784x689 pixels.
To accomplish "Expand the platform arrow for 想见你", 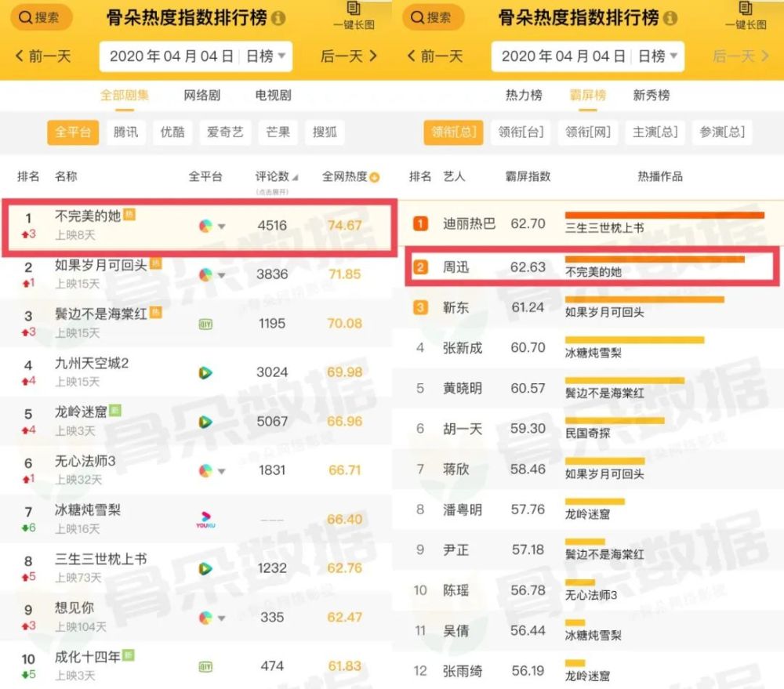I will pos(222,618).
